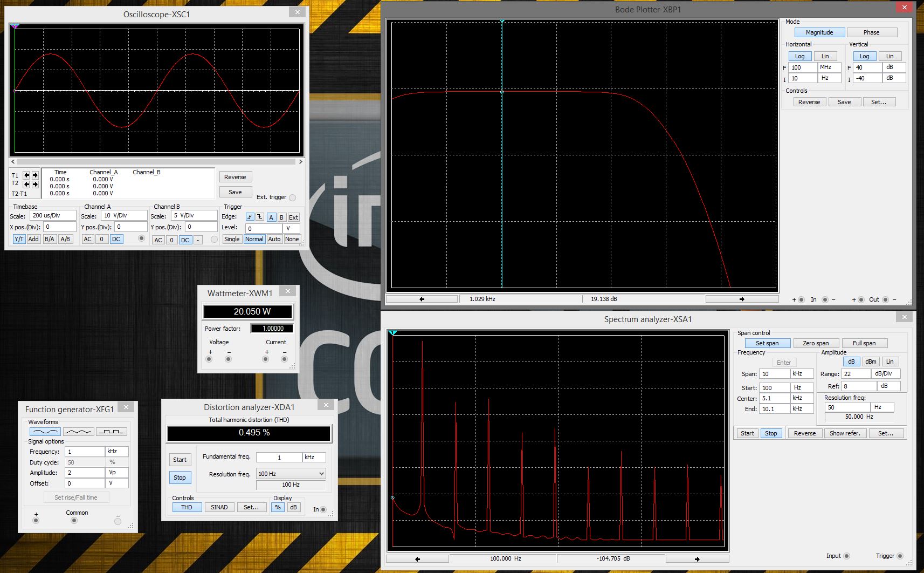The height and width of the screenshot is (573, 924).
Task: Switch Bode plotter to Phase mode
Action: click(872, 32)
